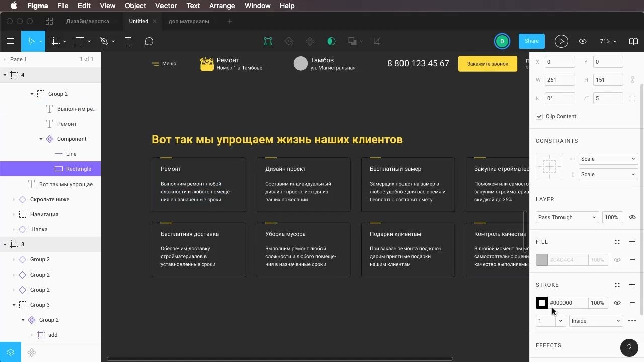The height and width of the screenshot is (362, 644).
Task: Open the Object menu
Action: pos(135,6)
